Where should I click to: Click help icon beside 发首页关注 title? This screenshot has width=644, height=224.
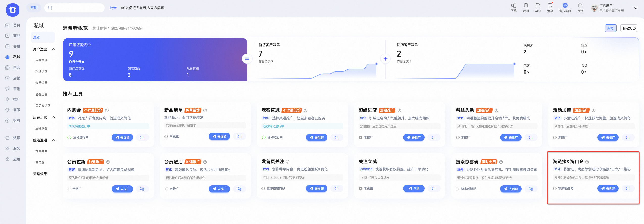tap(288, 162)
